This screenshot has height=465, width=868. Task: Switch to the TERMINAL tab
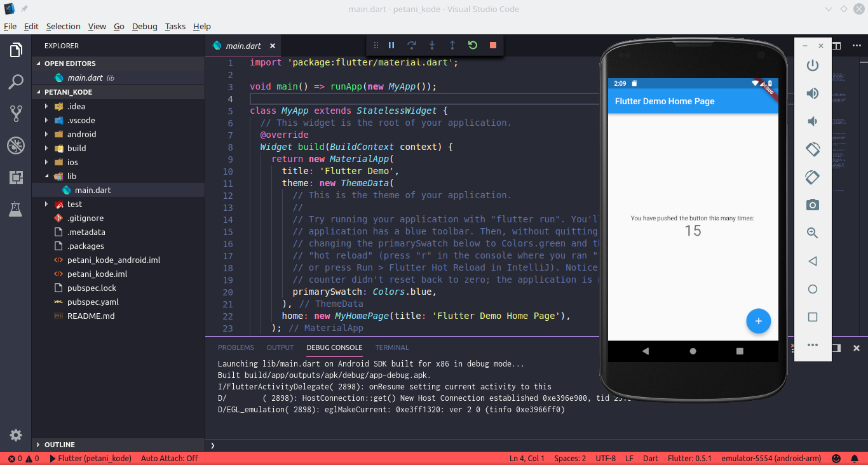pyautogui.click(x=391, y=347)
